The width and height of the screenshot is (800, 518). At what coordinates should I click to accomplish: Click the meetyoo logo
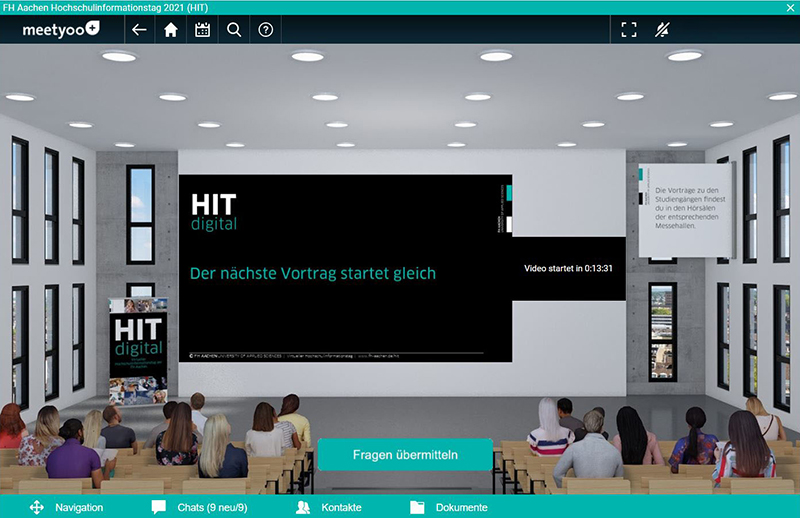coord(61,30)
